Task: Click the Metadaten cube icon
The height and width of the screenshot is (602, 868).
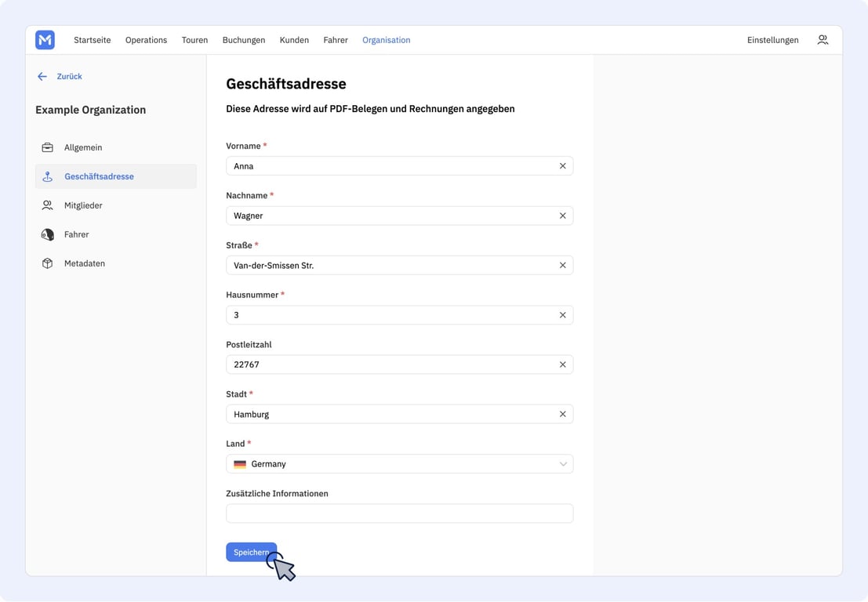Action: (x=48, y=263)
